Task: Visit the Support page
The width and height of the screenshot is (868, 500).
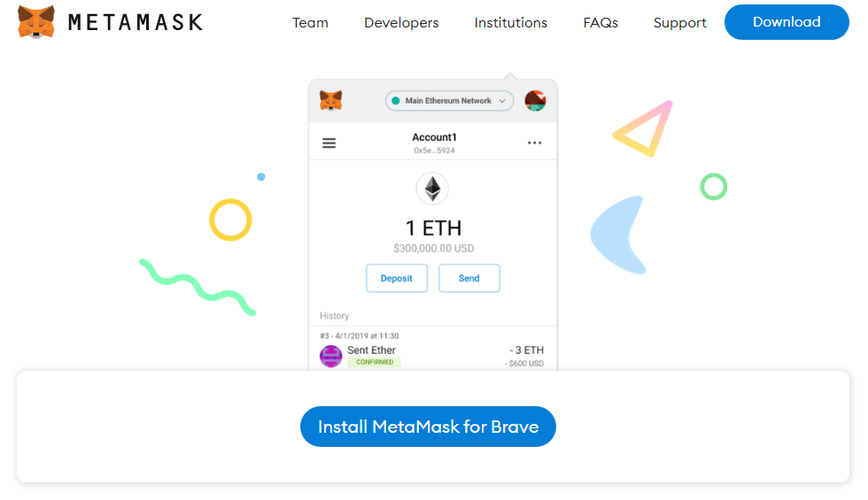Action: [x=680, y=23]
